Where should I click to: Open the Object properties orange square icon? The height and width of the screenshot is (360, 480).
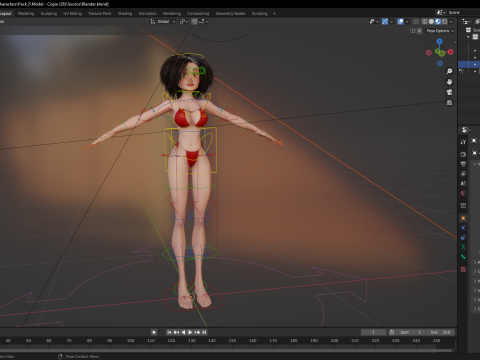pyautogui.click(x=463, y=218)
